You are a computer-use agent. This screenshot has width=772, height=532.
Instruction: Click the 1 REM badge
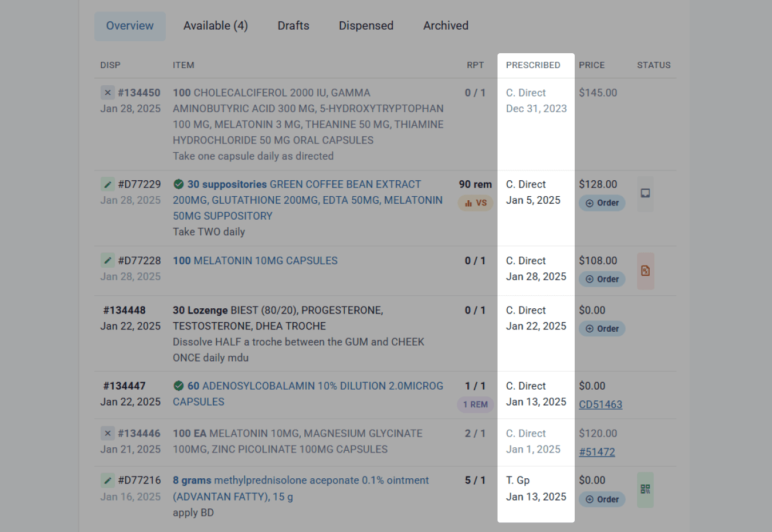pos(475,404)
